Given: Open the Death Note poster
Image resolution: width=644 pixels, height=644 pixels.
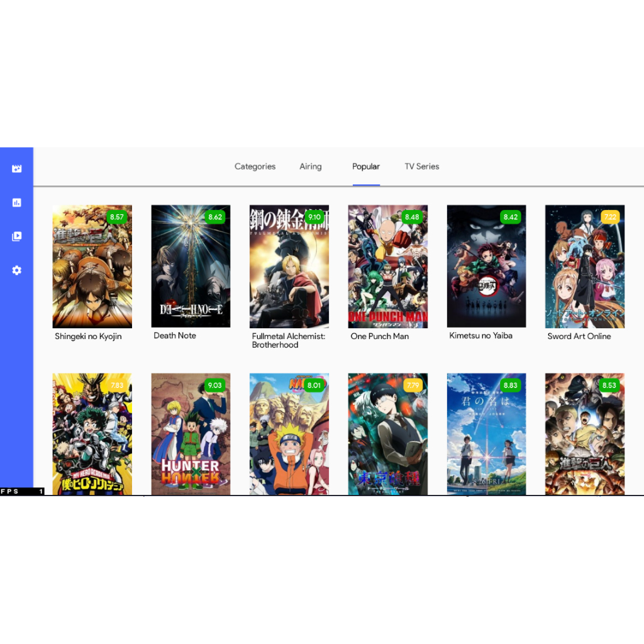Looking at the screenshot, I should coord(191,266).
